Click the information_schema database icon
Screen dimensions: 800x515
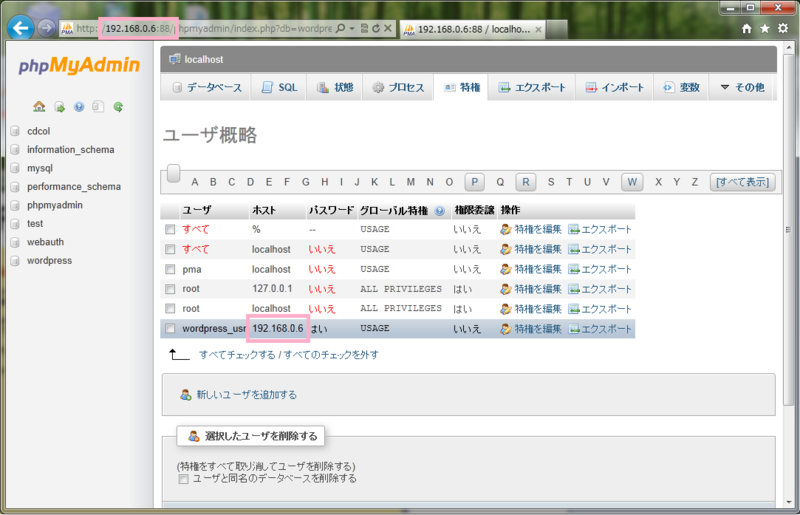click(15, 150)
